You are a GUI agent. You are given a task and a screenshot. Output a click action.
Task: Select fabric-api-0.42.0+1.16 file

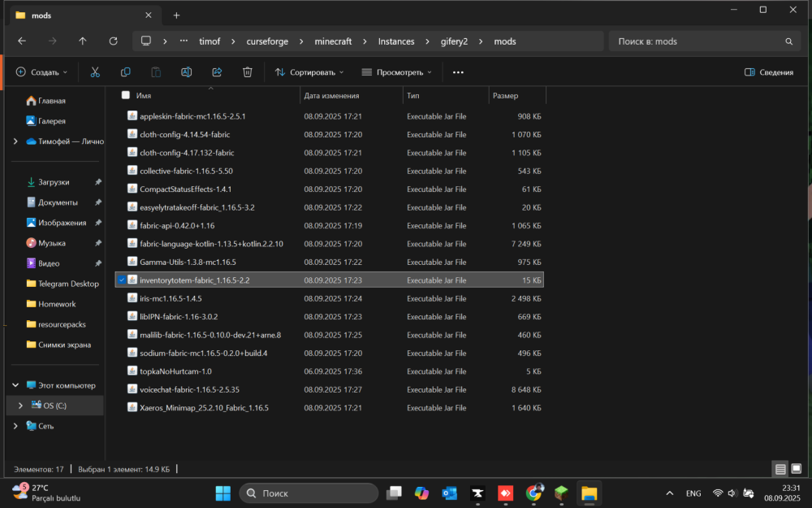[330, 225]
